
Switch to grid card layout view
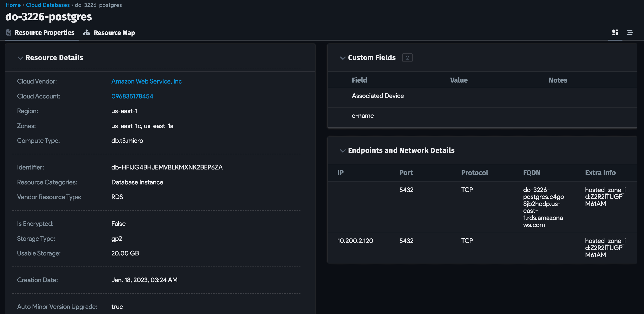[615, 33]
